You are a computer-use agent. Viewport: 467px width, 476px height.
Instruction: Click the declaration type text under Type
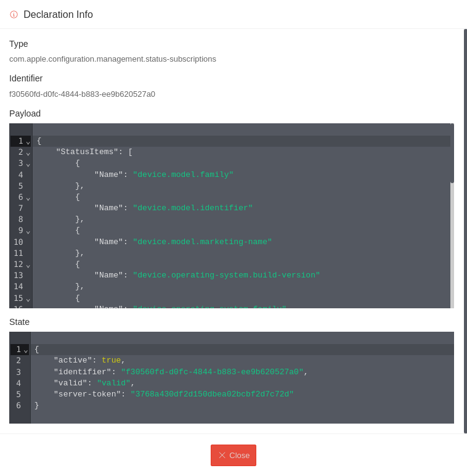click(113, 59)
